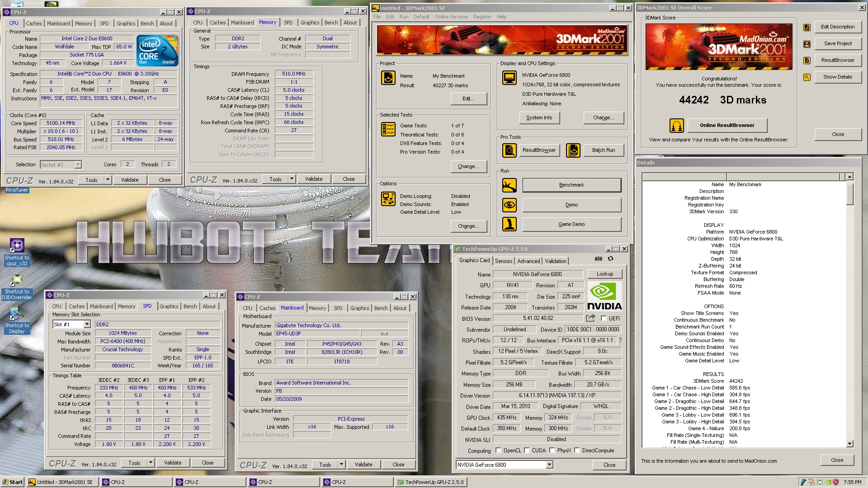Open the D3DOverrider desktop shortcut
This screenshot has width=868, height=488.
point(17,287)
